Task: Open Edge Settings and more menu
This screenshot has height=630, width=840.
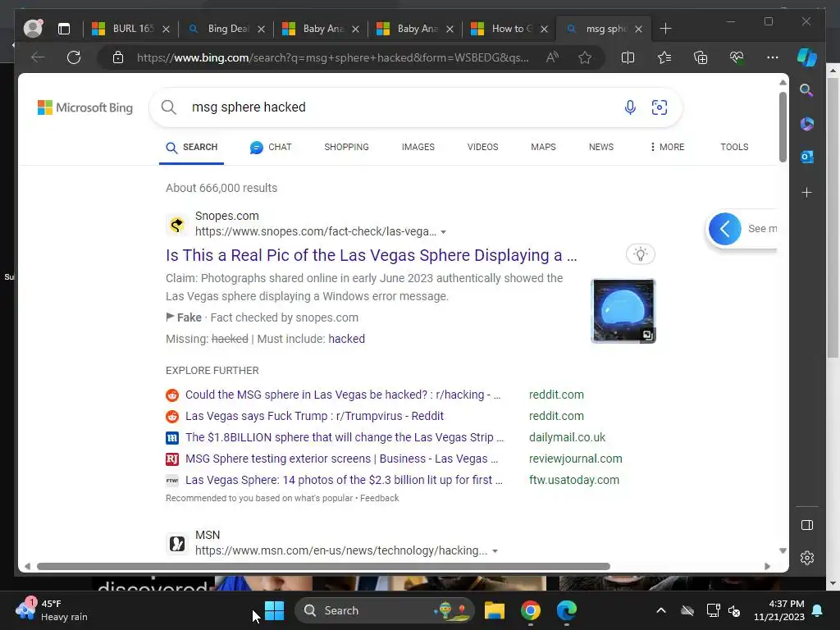Action: (773, 57)
